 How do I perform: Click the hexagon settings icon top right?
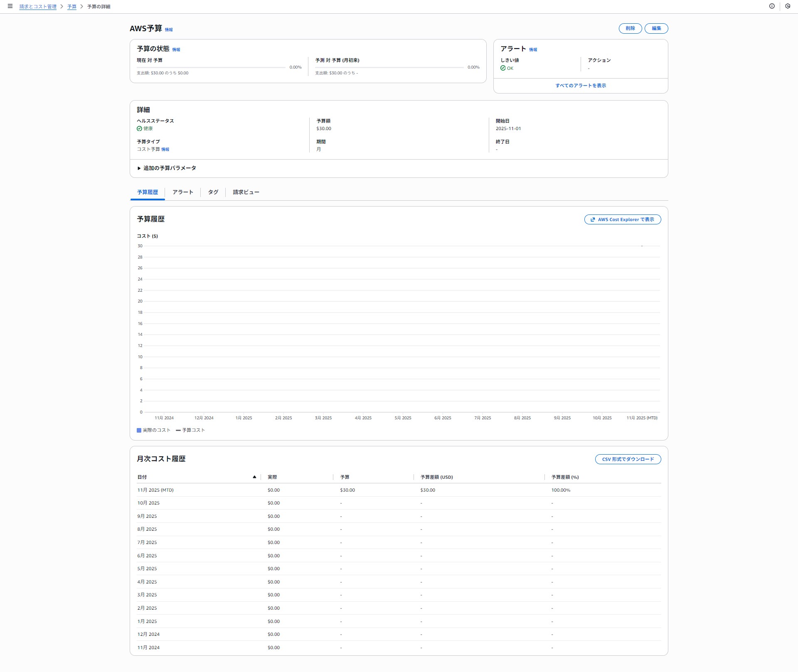[788, 6]
